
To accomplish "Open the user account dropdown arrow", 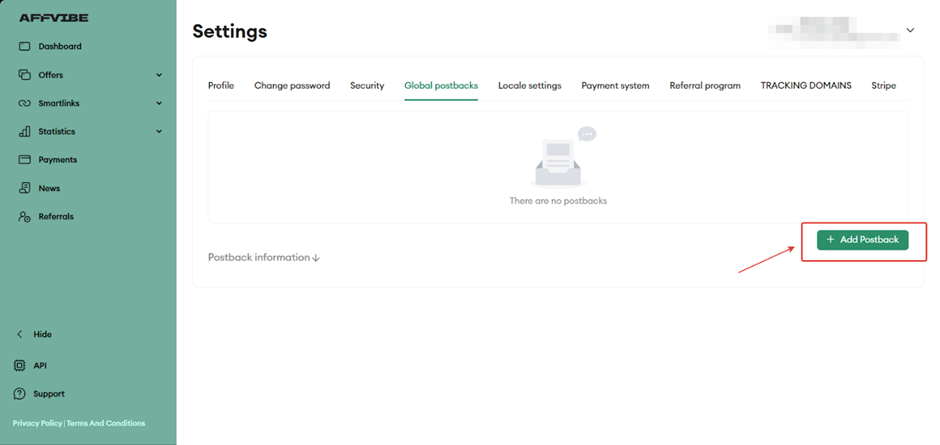I will coord(910,31).
